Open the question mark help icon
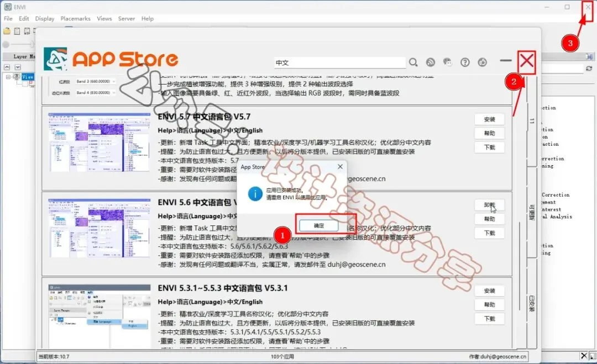 465,62
